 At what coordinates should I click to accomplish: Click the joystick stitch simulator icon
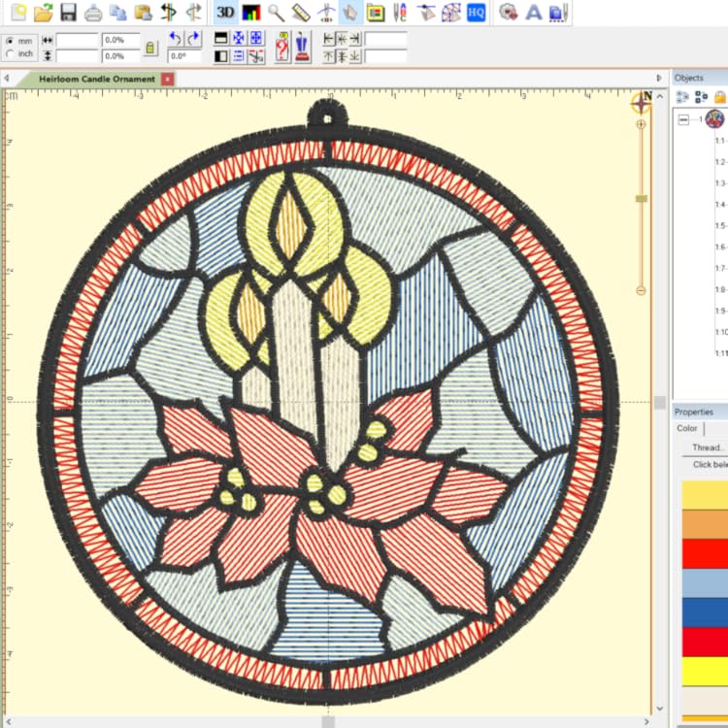click(x=303, y=47)
